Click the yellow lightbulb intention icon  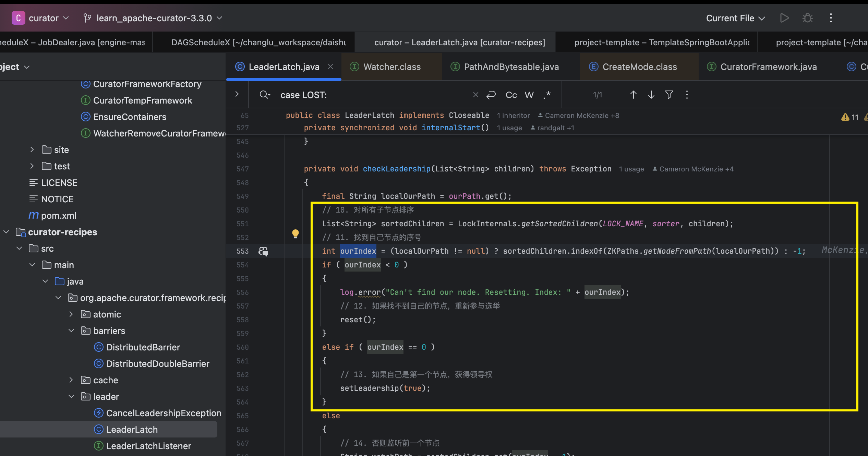coord(295,234)
